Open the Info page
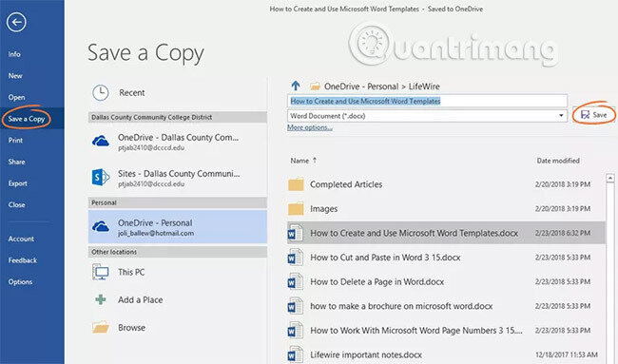The height and width of the screenshot is (364, 618). click(14, 54)
